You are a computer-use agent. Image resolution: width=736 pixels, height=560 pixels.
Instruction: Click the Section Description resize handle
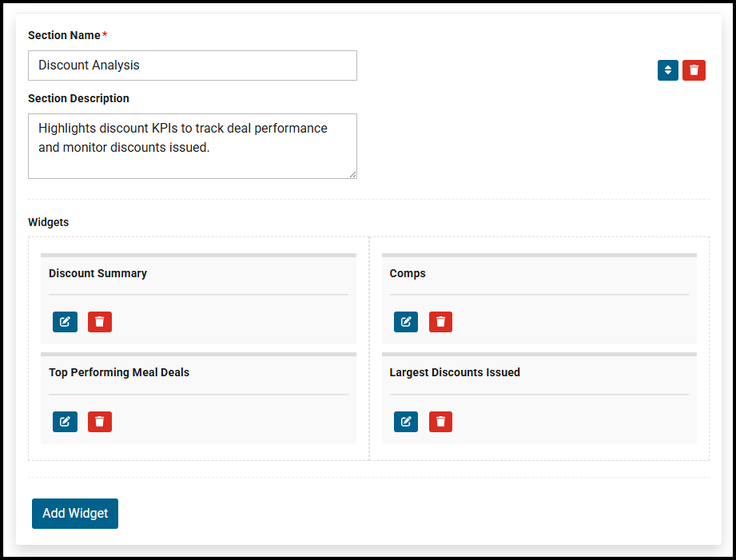(x=352, y=175)
